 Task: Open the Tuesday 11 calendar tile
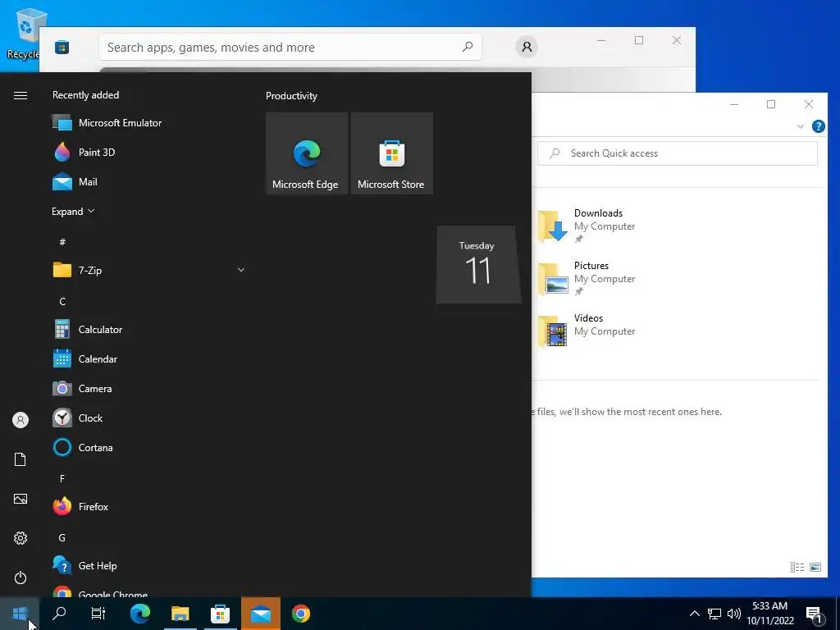(478, 264)
